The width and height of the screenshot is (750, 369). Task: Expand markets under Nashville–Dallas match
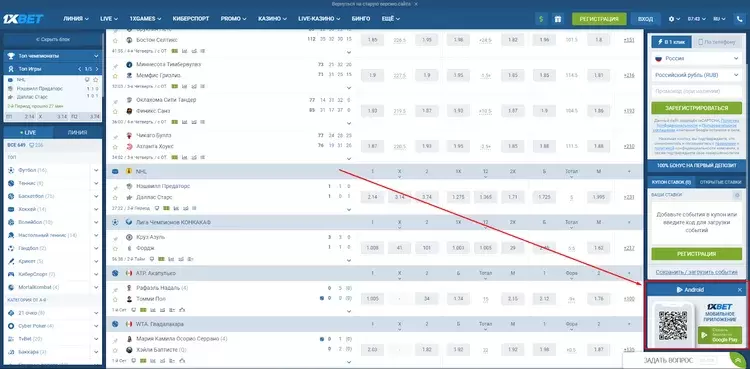pos(349,209)
